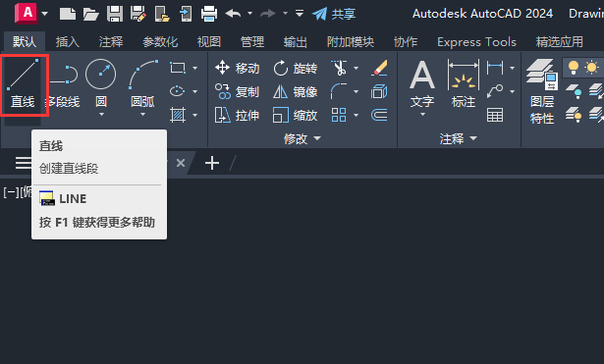604x364 pixels.
Task: Open the Array tool dropdown arrow
Action: coord(356,115)
